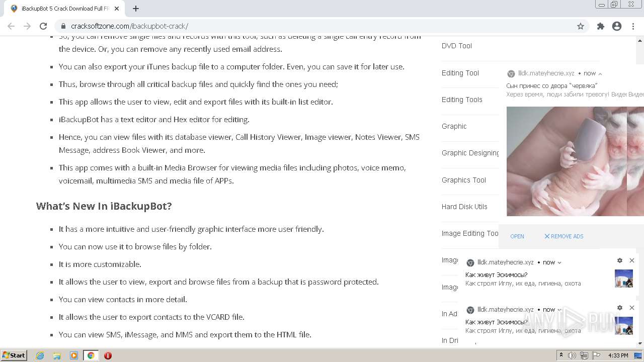Open settings gear on middle notification
The image size is (644, 362).
620,260
